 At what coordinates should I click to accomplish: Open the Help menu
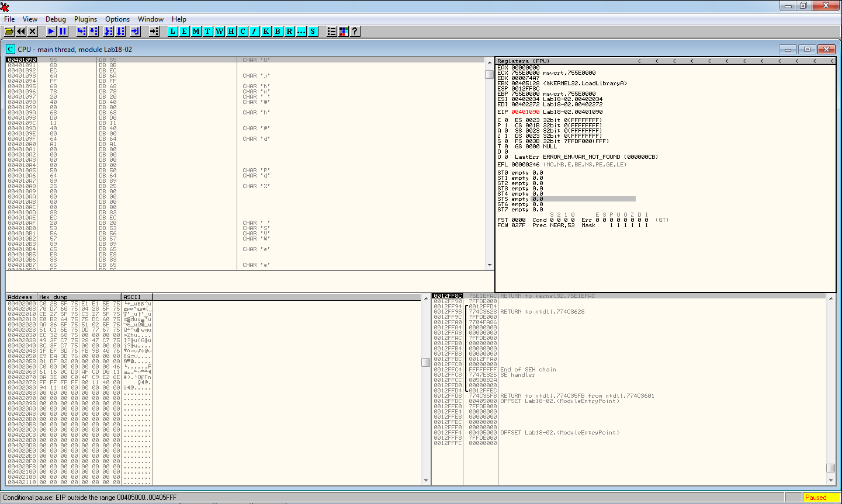tap(179, 19)
